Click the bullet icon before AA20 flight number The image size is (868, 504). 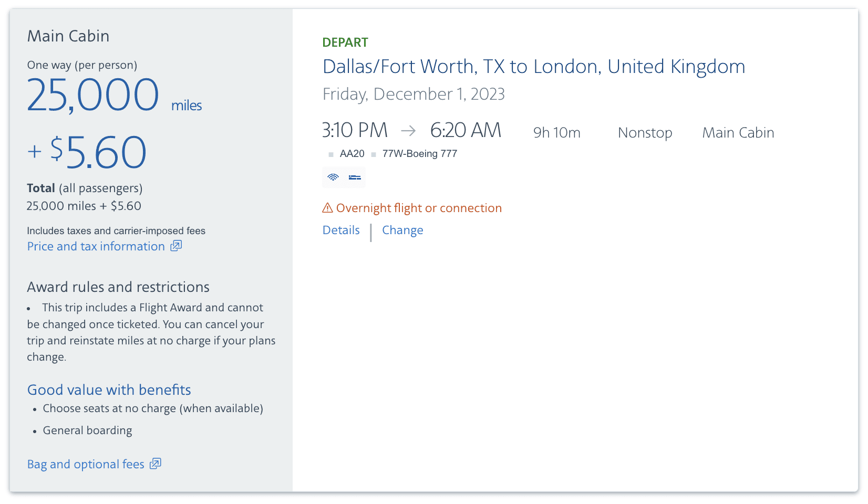pos(330,154)
